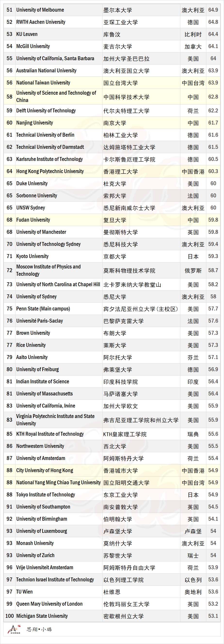
Task: Select University of Southampton
Action: [43, 507]
